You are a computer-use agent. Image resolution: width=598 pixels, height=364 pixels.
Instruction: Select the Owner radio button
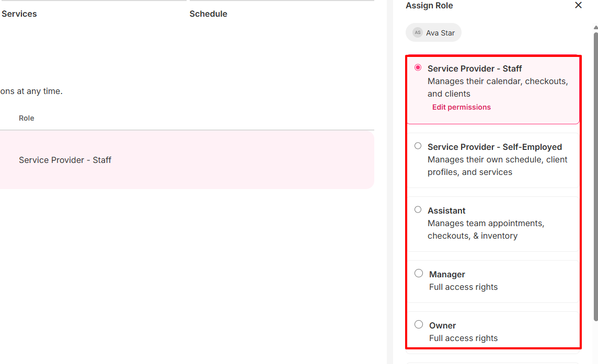pos(418,324)
